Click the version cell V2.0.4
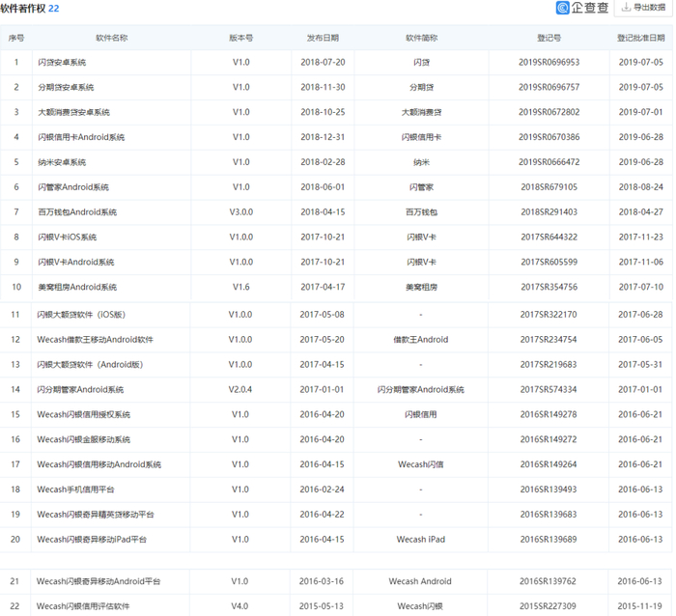Viewport: 676px width, 616px height. [x=240, y=390]
